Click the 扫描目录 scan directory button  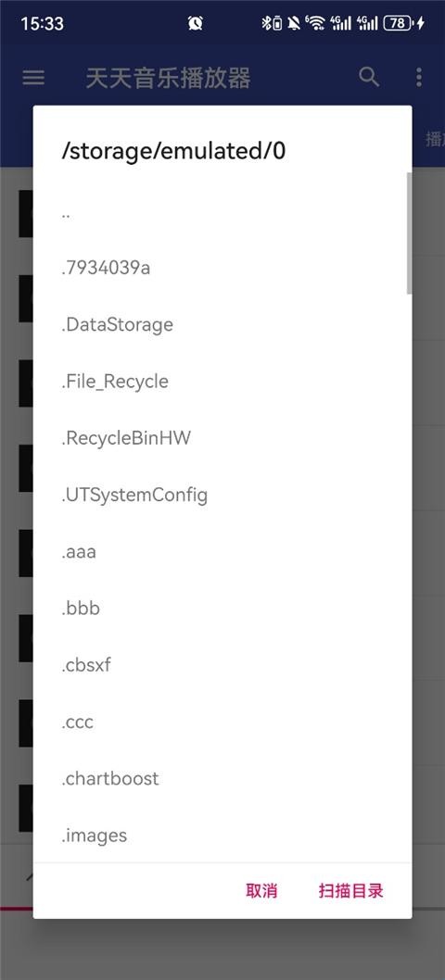click(x=350, y=891)
